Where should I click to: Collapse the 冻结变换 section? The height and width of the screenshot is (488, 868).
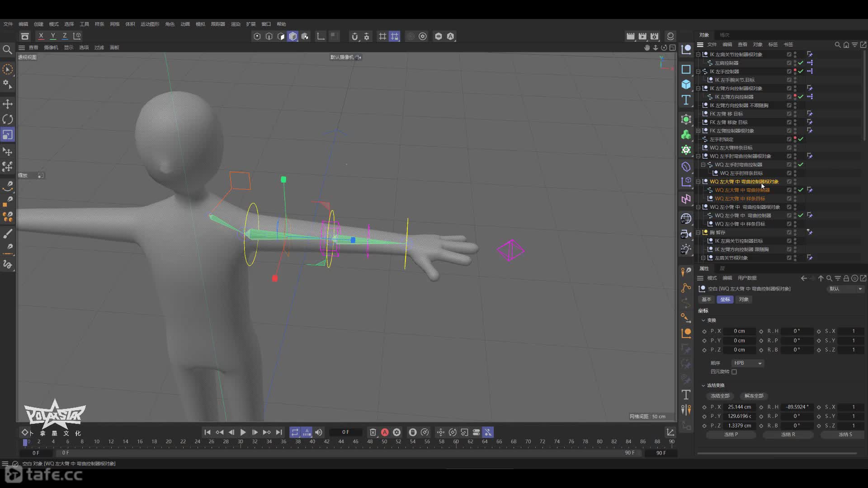click(703, 385)
